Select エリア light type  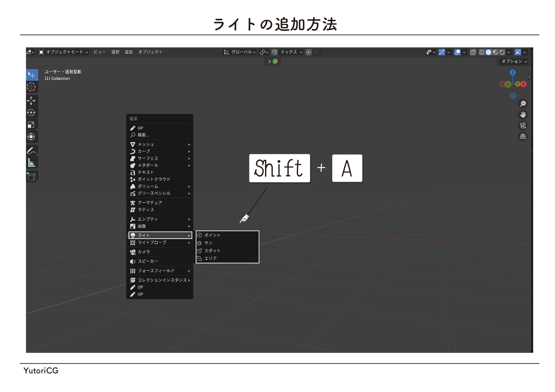[x=210, y=258]
